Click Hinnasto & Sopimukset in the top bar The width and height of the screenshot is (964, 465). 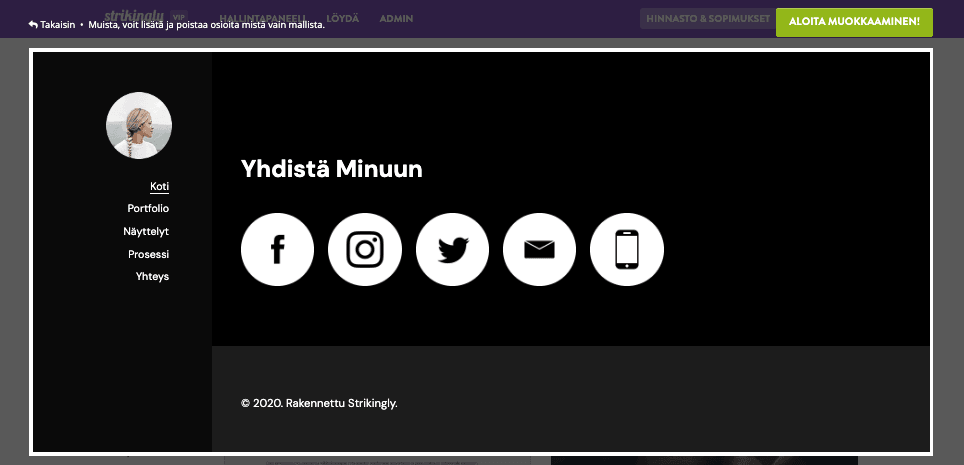pos(708,19)
